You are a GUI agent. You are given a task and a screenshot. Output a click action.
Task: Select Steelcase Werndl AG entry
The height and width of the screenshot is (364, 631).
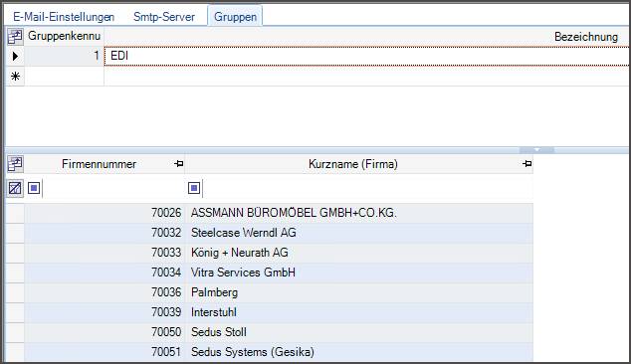pos(359,233)
